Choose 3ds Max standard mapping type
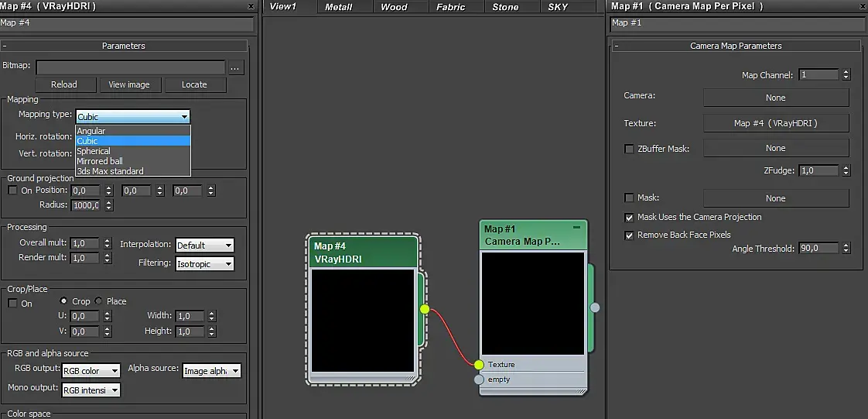 (133, 170)
